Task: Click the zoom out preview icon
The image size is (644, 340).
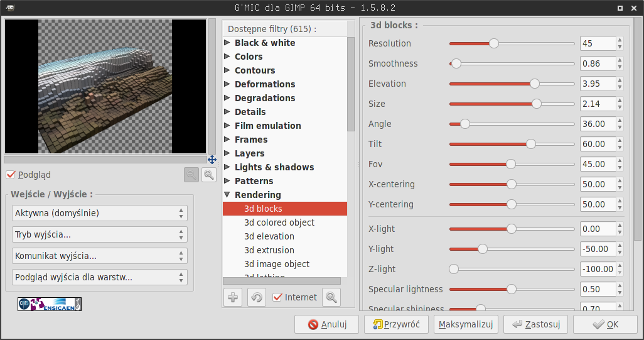Action: pyautogui.click(x=191, y=175)
